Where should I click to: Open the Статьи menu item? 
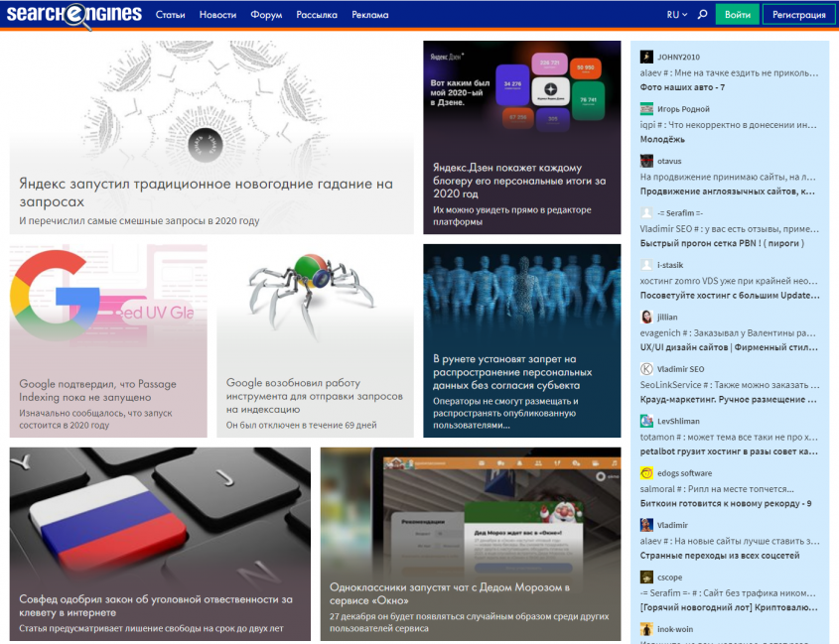pos(170,15)
